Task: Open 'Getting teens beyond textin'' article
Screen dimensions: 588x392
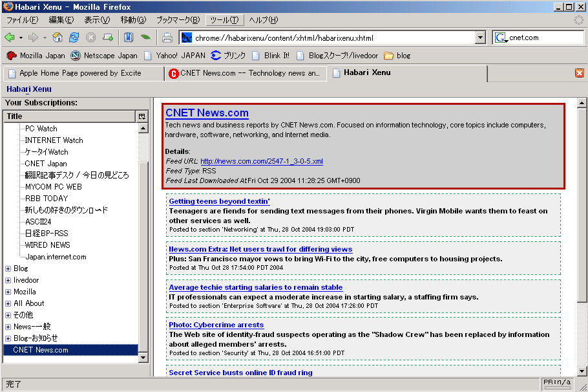Action: tap(220, 201)
